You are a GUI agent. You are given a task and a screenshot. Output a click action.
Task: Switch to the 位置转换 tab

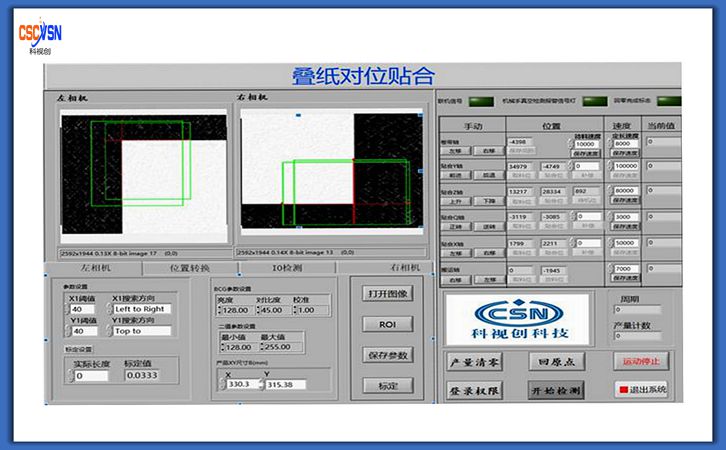coord(189,268)
